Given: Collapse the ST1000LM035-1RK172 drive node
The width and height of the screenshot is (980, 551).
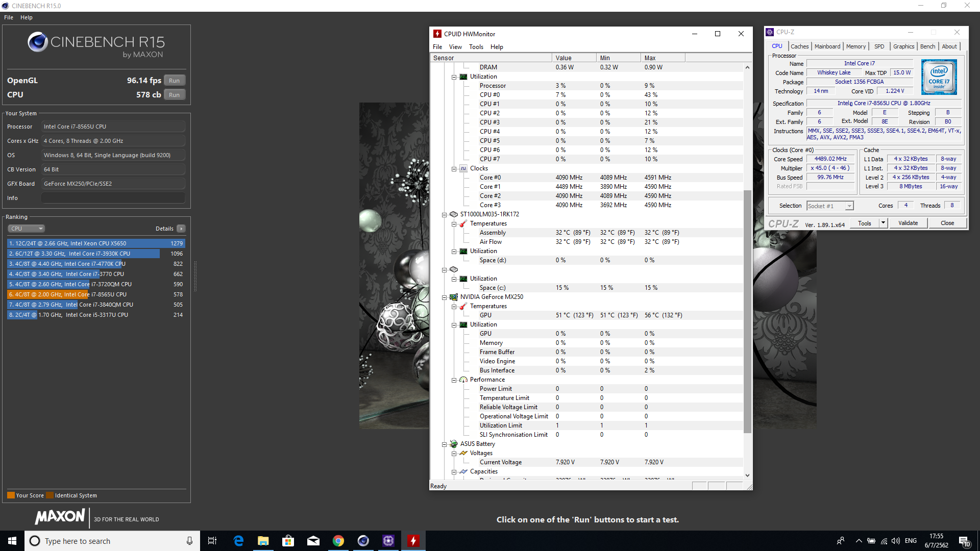Looking at the screenshot, I should tap(444, 215).
